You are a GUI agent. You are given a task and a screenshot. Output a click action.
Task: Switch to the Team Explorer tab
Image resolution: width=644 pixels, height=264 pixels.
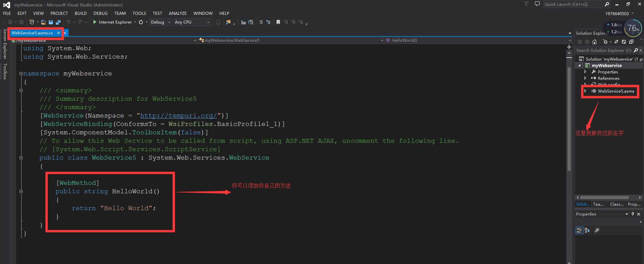[x=598, y=204]
